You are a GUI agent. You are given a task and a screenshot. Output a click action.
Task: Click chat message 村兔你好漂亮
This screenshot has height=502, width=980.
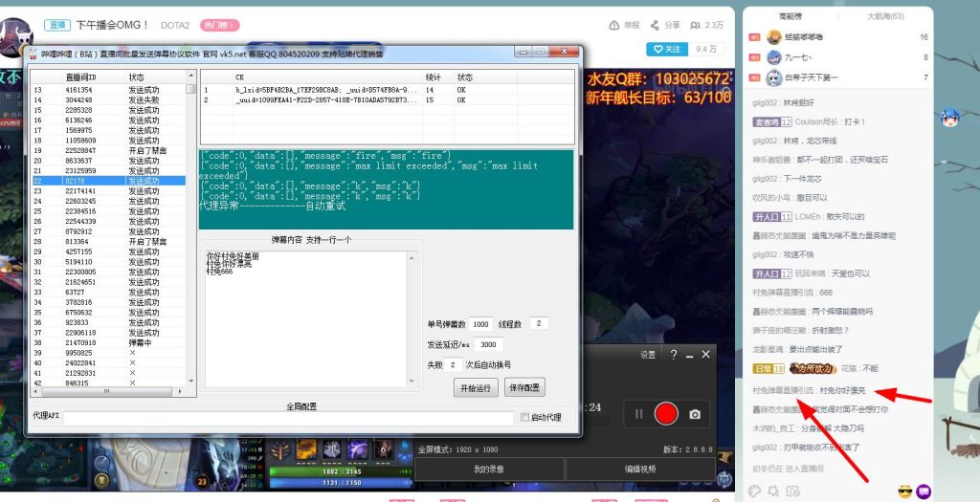[843, 391]
